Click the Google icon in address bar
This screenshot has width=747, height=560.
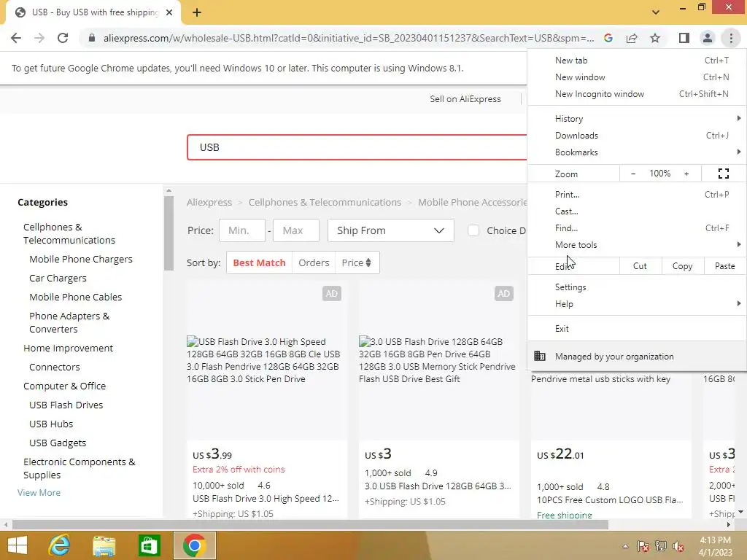608,38
